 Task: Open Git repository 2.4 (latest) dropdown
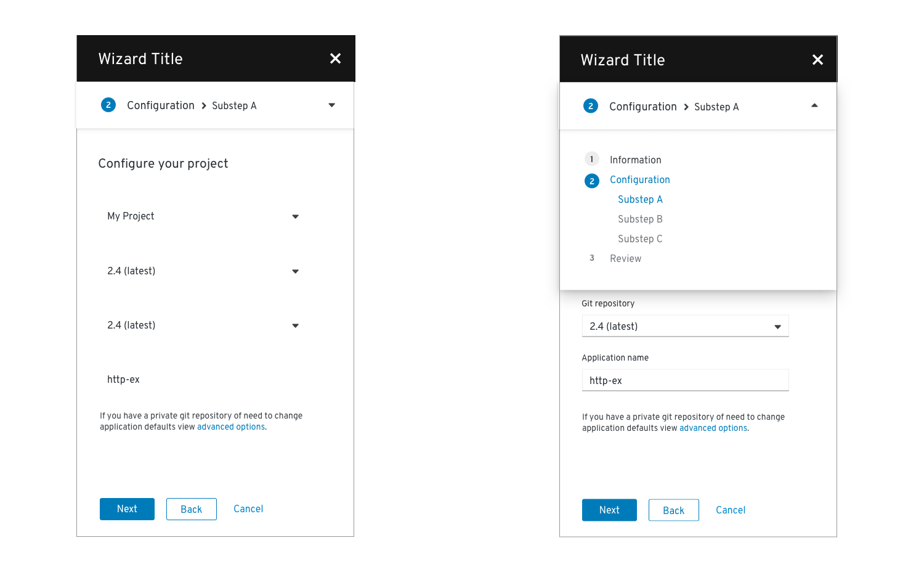click(x=685, y=326)
